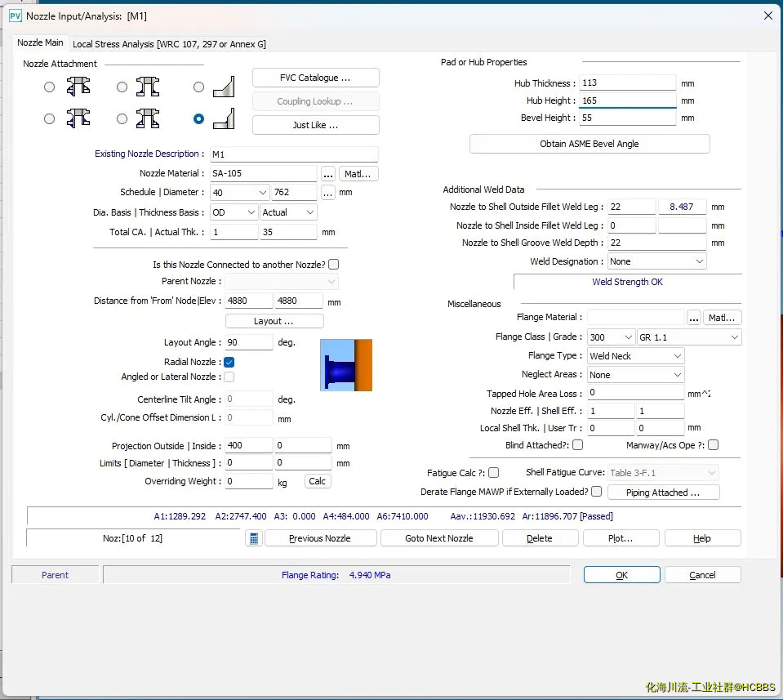Viewport: 783px width, 700px height.
Task: Click the Hub Thickness input field
Action: [627, 83]
